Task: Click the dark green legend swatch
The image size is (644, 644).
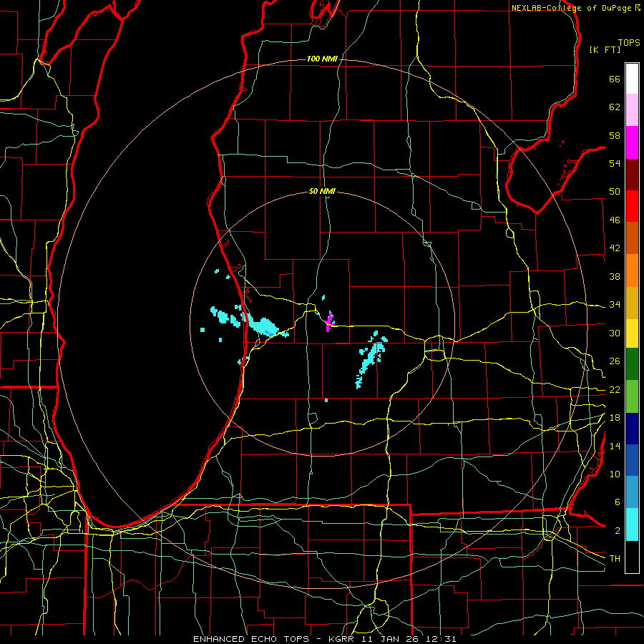Action: [632, 364]
